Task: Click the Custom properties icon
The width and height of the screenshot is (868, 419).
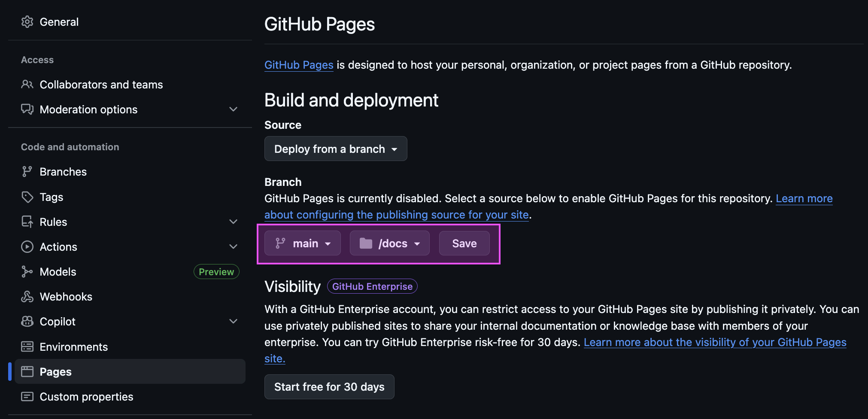Action: click(27, 397)
